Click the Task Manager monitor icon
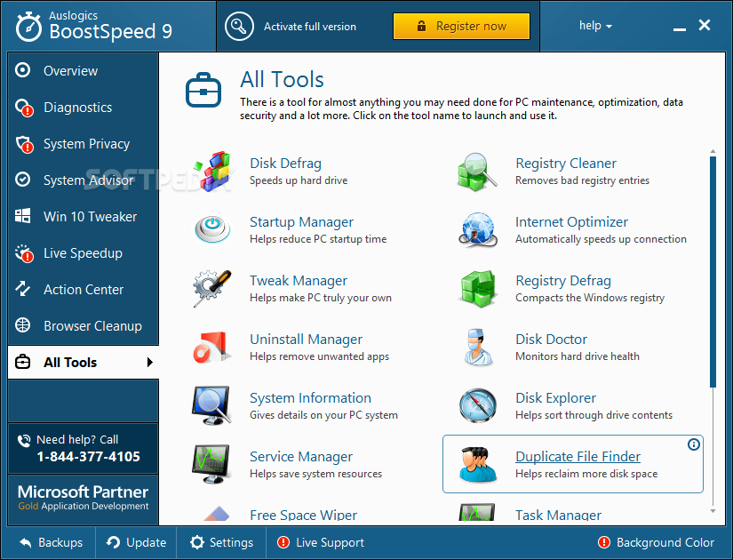 (477, 513)
